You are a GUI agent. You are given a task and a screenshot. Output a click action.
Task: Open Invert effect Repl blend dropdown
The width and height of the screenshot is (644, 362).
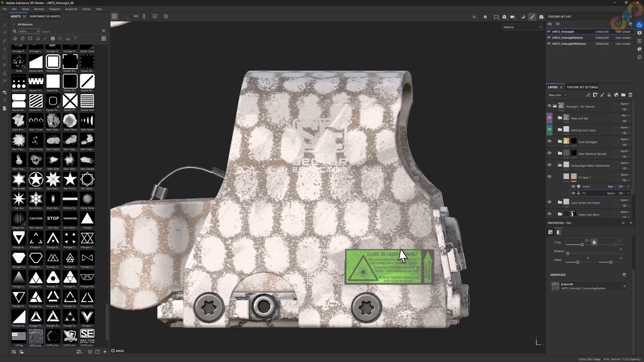point(611,187)
